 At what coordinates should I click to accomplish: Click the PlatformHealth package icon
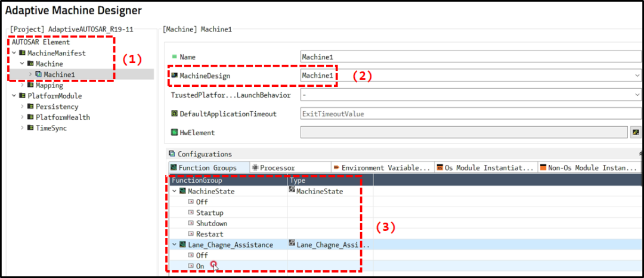(x=30, y=117)
